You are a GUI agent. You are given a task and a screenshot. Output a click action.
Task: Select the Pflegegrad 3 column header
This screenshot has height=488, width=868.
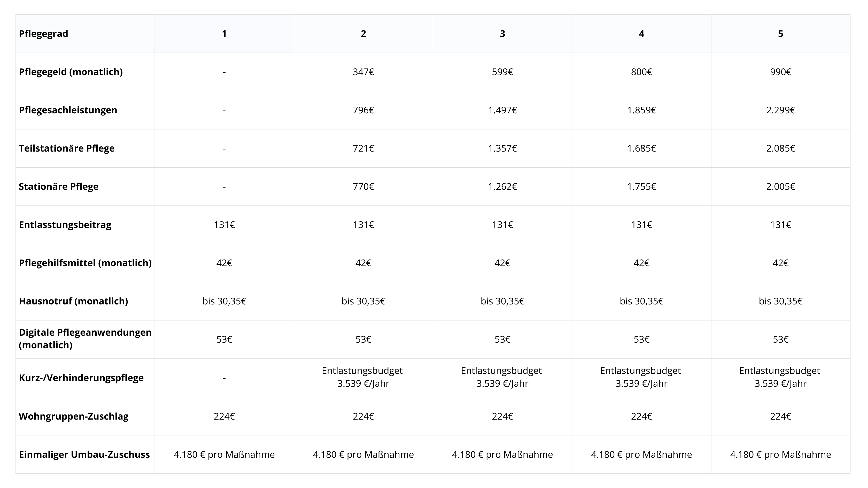(x=502, y=34)
